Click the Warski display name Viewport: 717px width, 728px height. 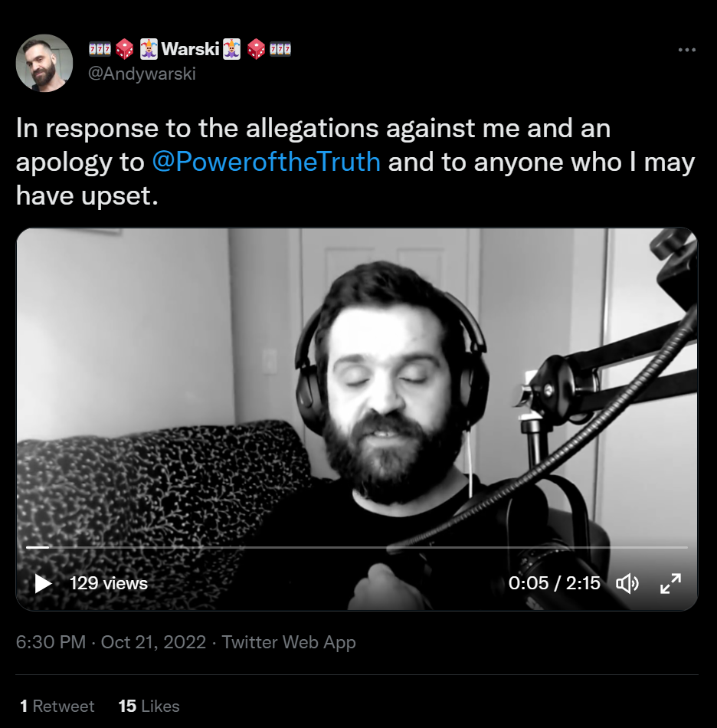click(190, 49)
